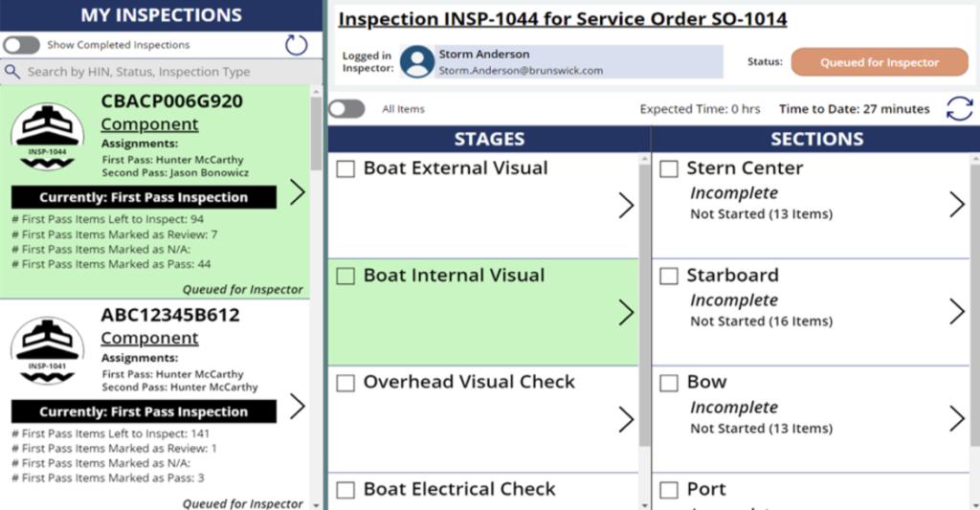Refresh the My Inspections list
Screen dimensions: 980x510
pos(297,45)
